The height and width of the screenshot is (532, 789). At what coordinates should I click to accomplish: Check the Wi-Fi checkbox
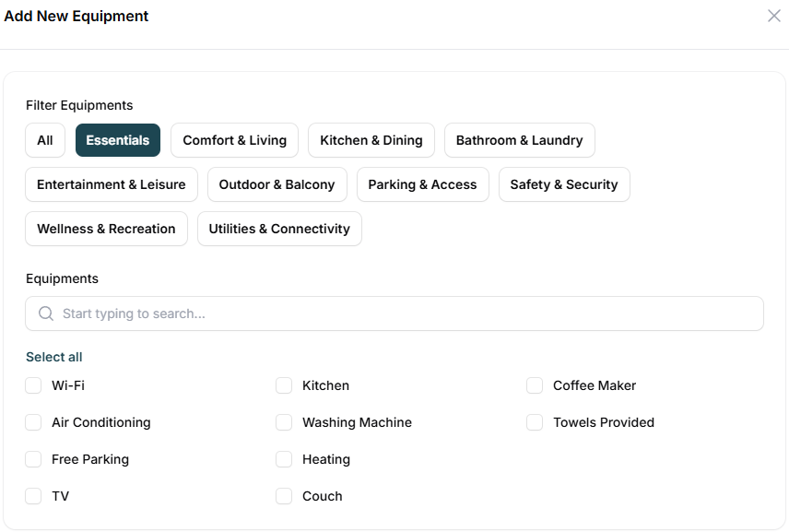pyautogui.click(x=33, y=385)
